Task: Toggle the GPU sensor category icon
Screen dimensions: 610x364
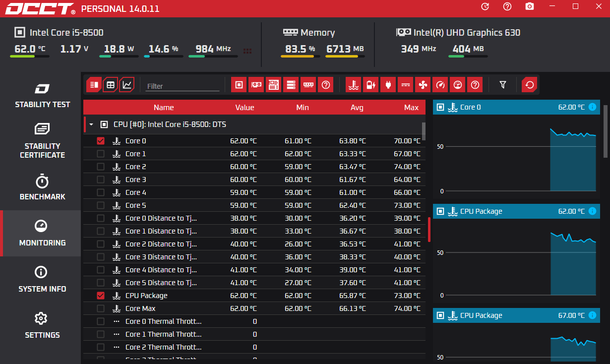Action: point(256,85)
